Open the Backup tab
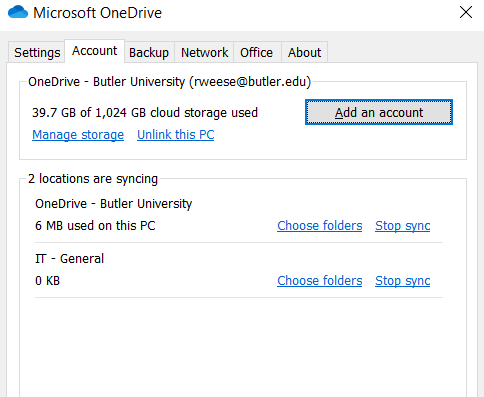The height and width of the screenshot is (397, 484). coord(149,52)
